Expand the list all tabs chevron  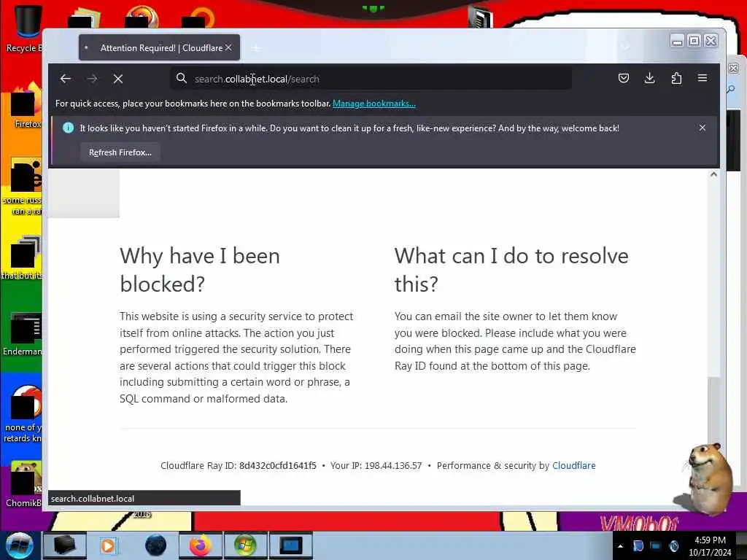coord(625,47)
